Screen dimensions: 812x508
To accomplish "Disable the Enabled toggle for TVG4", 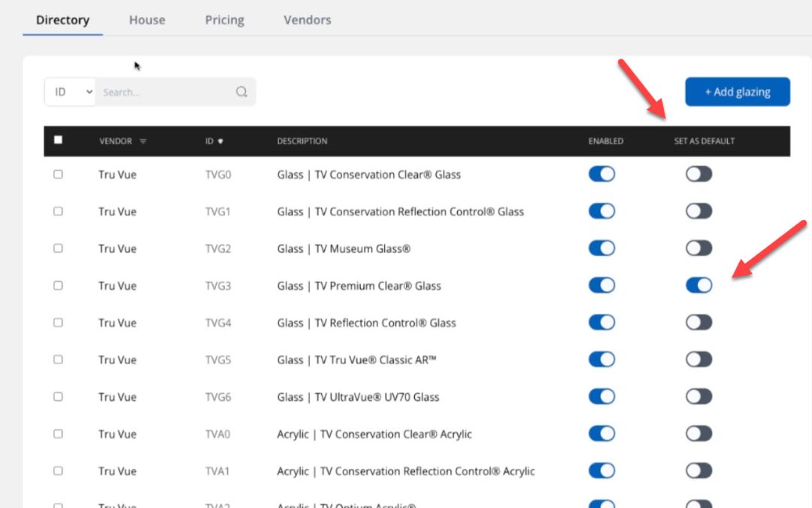I will tap(601, 322).
